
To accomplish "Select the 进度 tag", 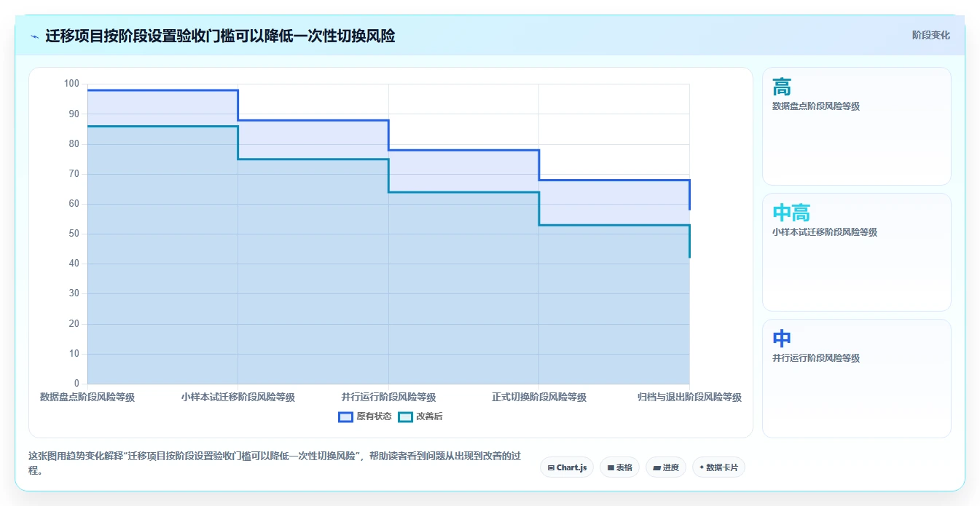I will coord(666,467).
